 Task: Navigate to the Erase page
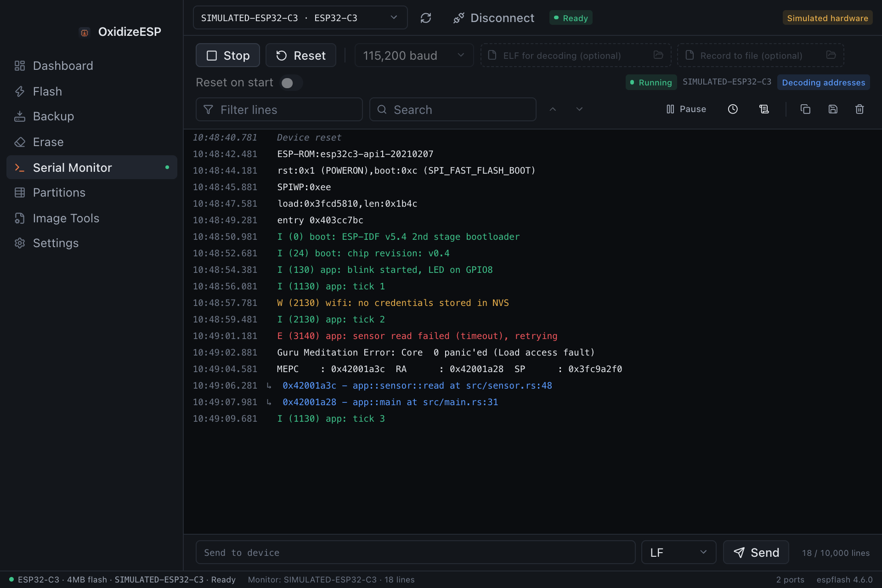[x=92, y=142]
